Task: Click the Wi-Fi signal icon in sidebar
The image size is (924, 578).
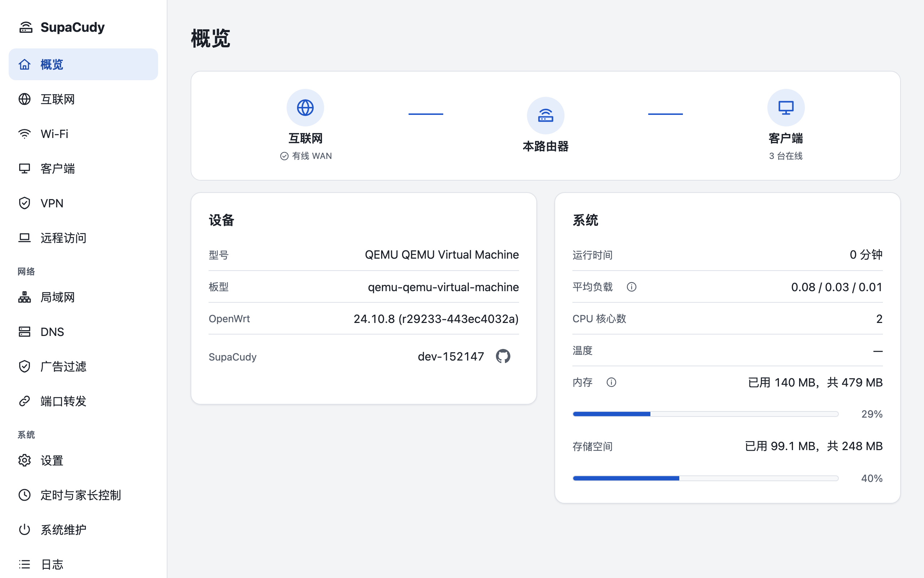Action: (25, 134)
